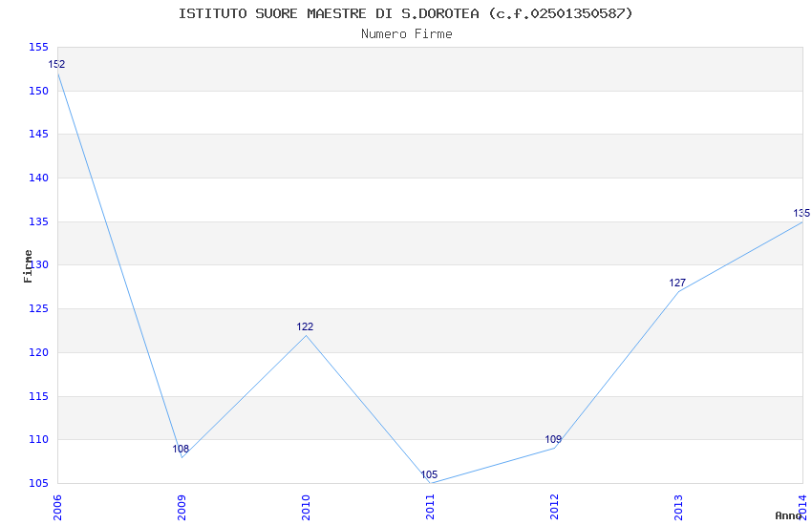
Task: Click the x-axis title Anno
Action: [x=788, y=515]
